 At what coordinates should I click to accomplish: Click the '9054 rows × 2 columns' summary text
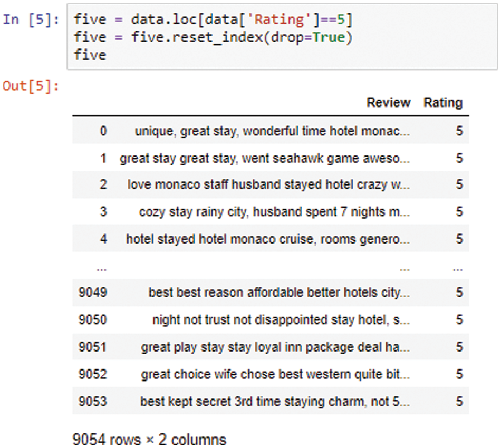pyautogui.click(x=149, y=439)
